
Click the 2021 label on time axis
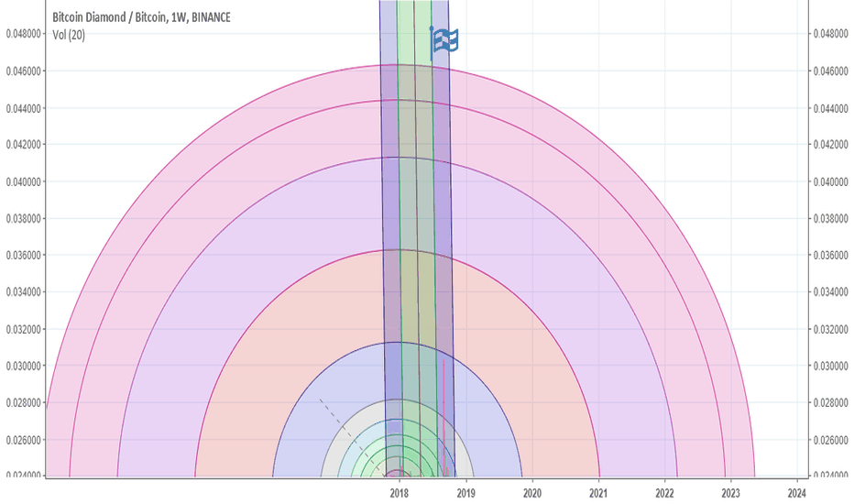pos(598,493)
